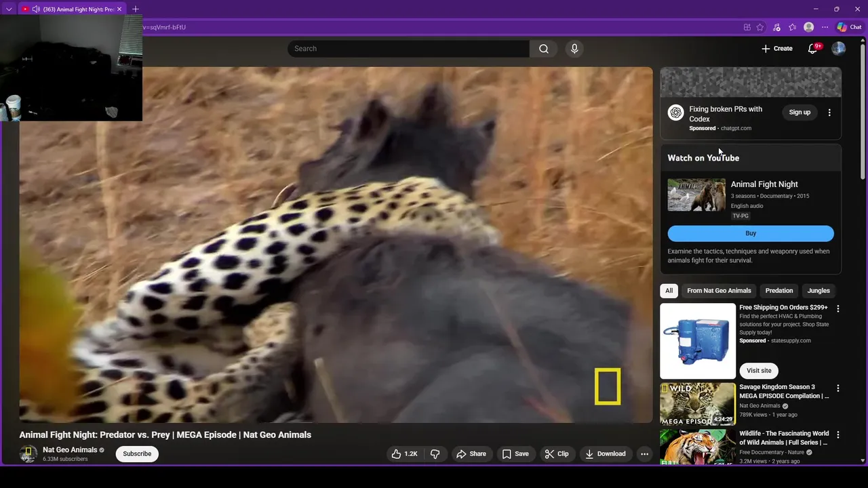
Task: Select the Predation filter chip
Action: [778, 291]
